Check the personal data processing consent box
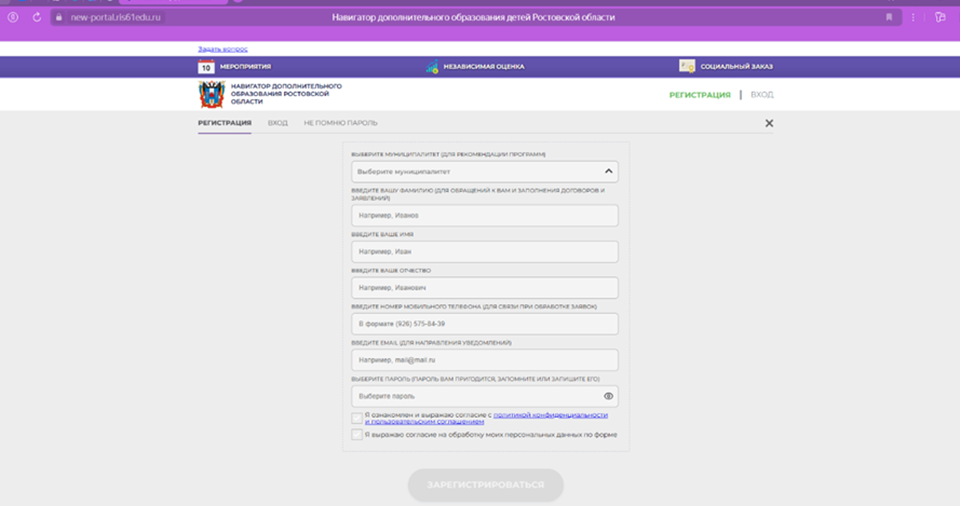 (357, 435)
